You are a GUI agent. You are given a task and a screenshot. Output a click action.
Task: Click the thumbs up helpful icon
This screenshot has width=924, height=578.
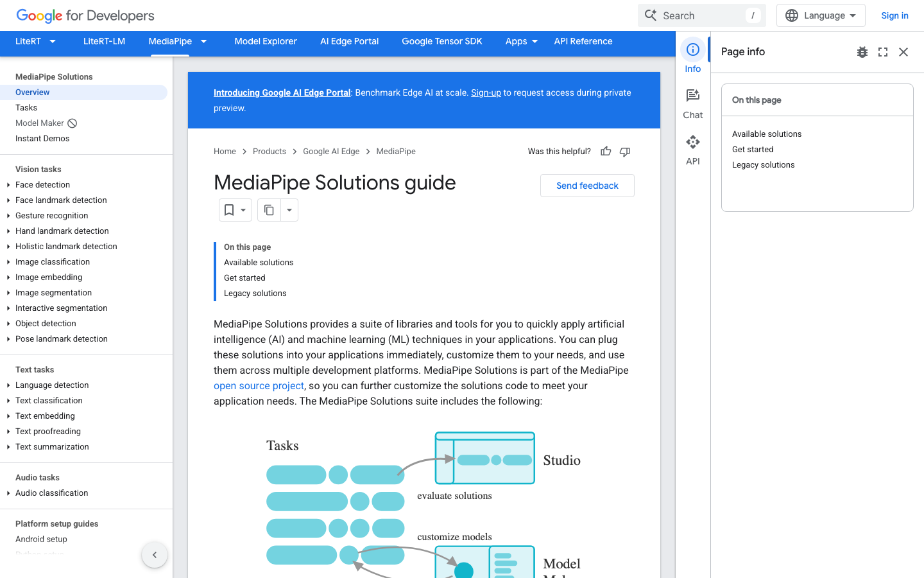coord(606,152)
